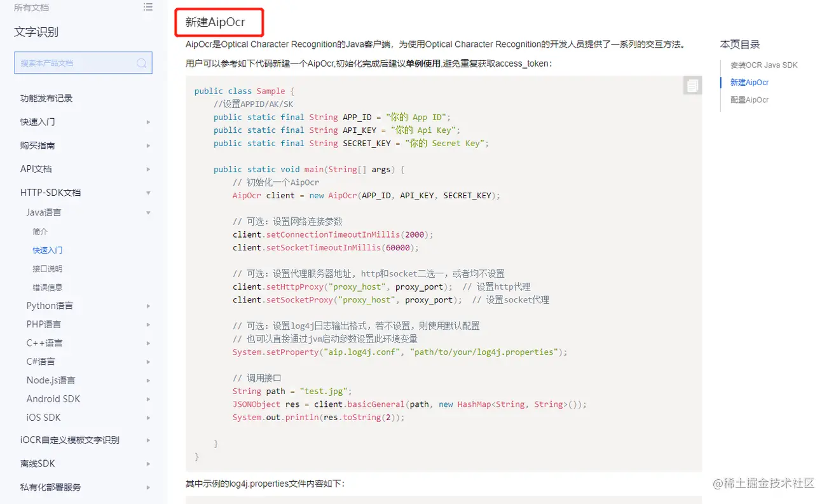Click code line String path = "test.jpg"
Image resolution: width=829 pixels, height=504 pixels.
click(x=292, y=392)
